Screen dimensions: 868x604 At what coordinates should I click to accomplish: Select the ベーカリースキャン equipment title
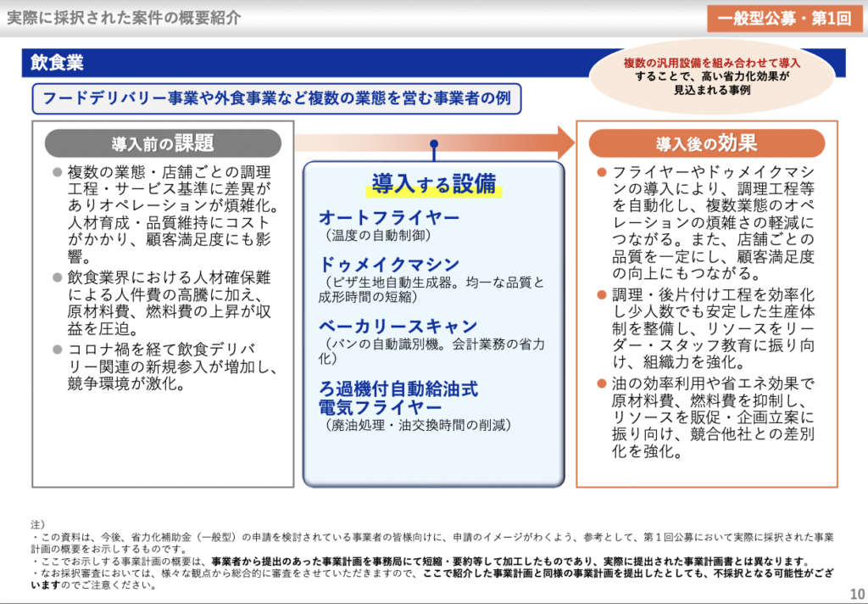point(398,326)
